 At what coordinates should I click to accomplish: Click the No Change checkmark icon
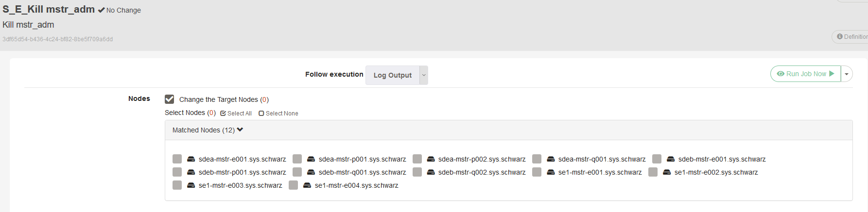[x=101, y=10]
